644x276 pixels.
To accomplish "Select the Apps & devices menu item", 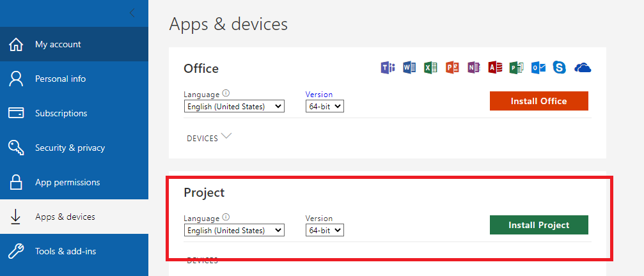I will [74, 217].
